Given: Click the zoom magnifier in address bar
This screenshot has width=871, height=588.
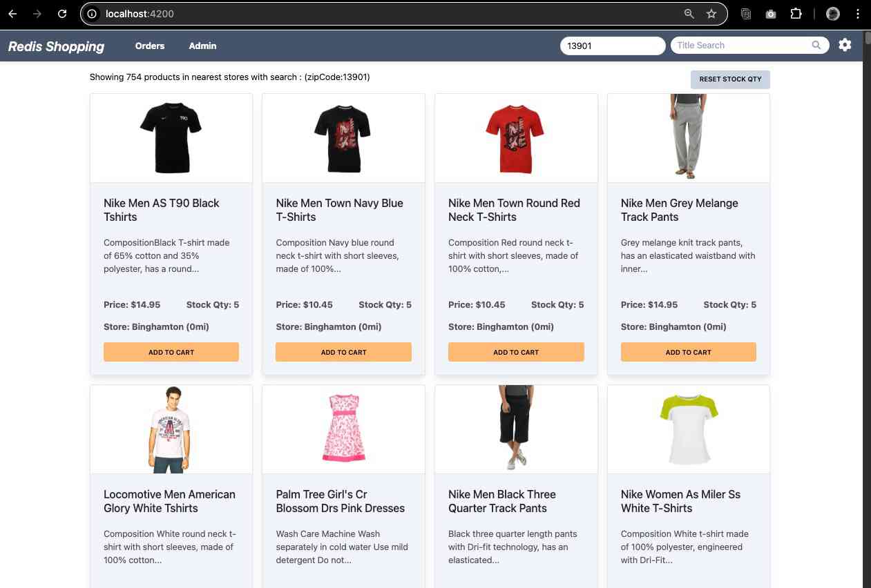Looking at the screenshot, I should point(689,14).
